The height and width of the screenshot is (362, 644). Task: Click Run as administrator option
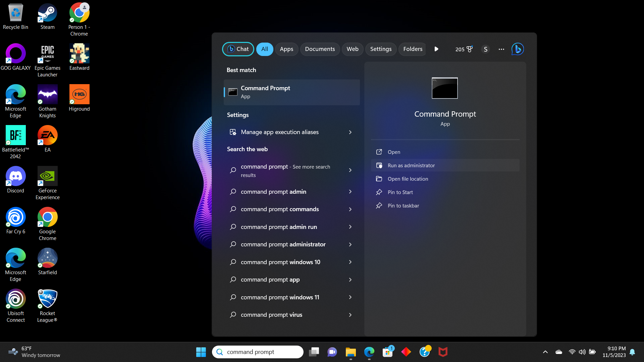[x=411, y=165]
